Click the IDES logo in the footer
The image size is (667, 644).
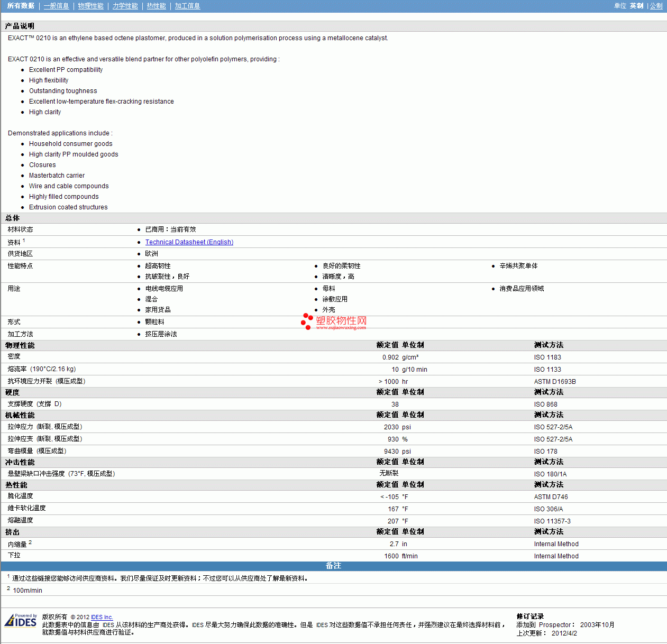(x=21, y=620)
